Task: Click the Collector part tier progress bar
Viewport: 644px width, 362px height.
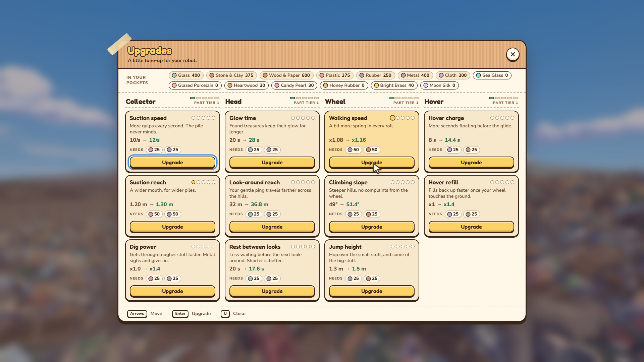Action: point(205,98)
